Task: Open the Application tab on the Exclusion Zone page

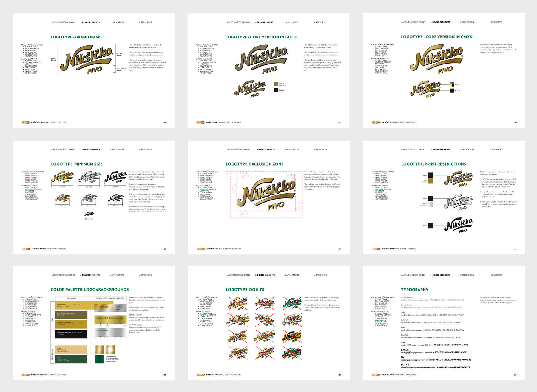Action: pyautogui.click(x=292, y=149)
